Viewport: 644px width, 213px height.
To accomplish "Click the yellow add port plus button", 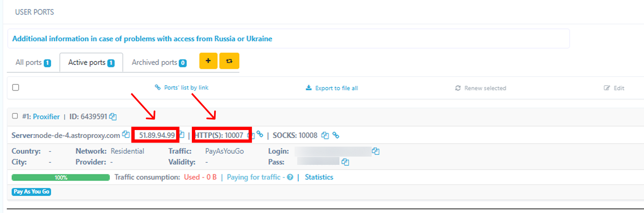I will [208, 61].
